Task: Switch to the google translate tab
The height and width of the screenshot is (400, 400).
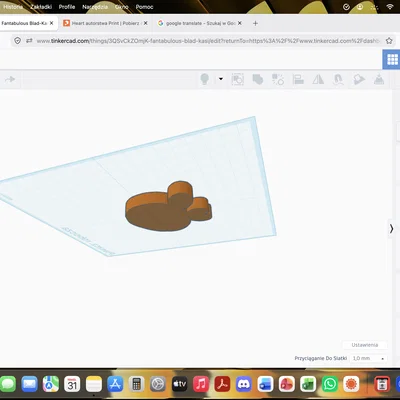Action: tap(200, 23)
